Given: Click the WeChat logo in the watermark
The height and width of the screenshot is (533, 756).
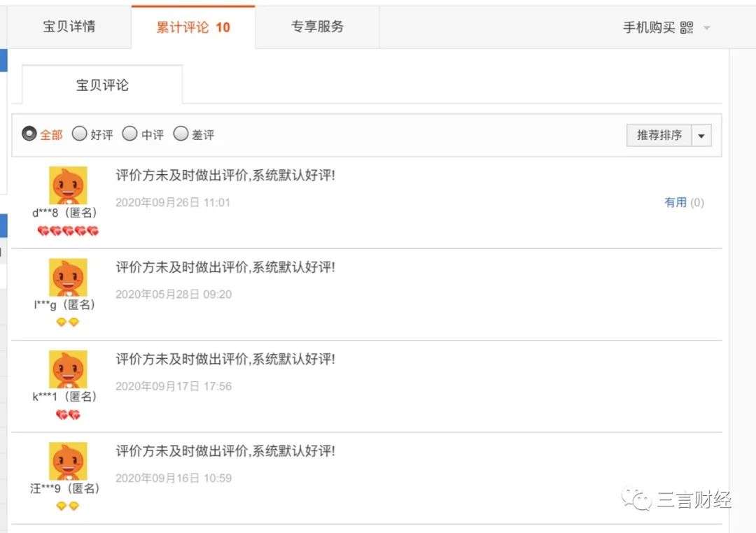Looking at the screenshot, I should (636, 499).
